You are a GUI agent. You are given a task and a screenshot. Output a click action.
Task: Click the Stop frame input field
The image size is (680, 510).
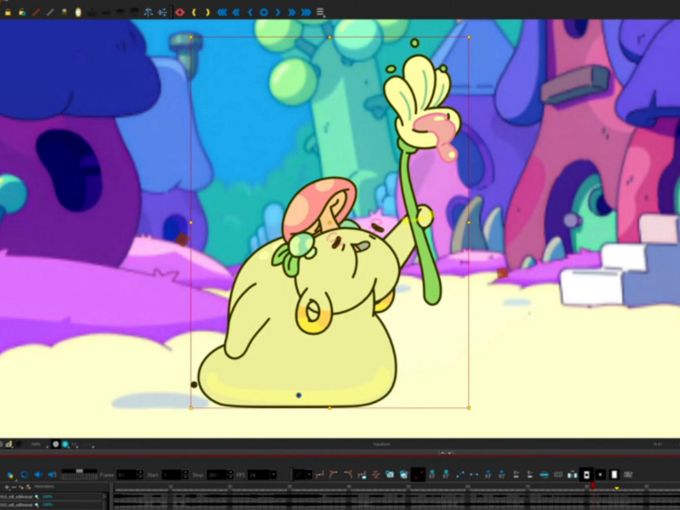pos(217,475)
